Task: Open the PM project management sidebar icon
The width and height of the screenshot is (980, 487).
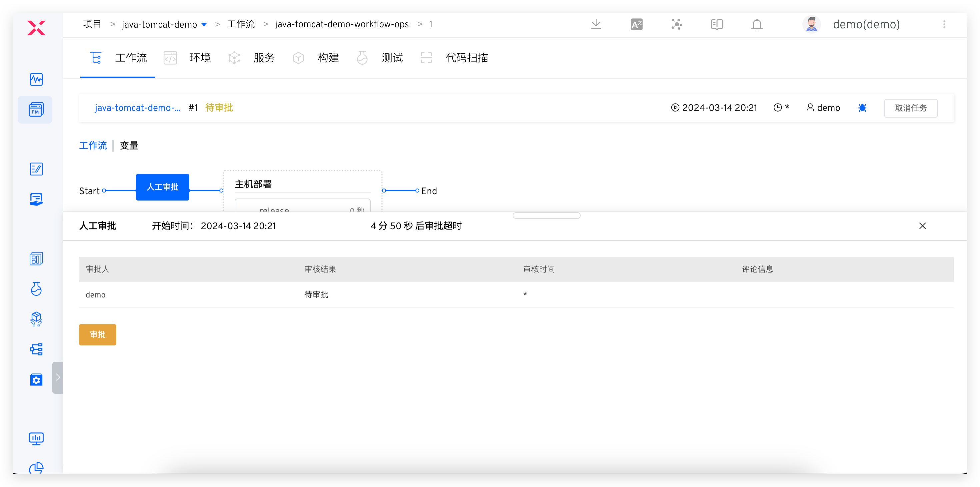Action: (36, 110)
